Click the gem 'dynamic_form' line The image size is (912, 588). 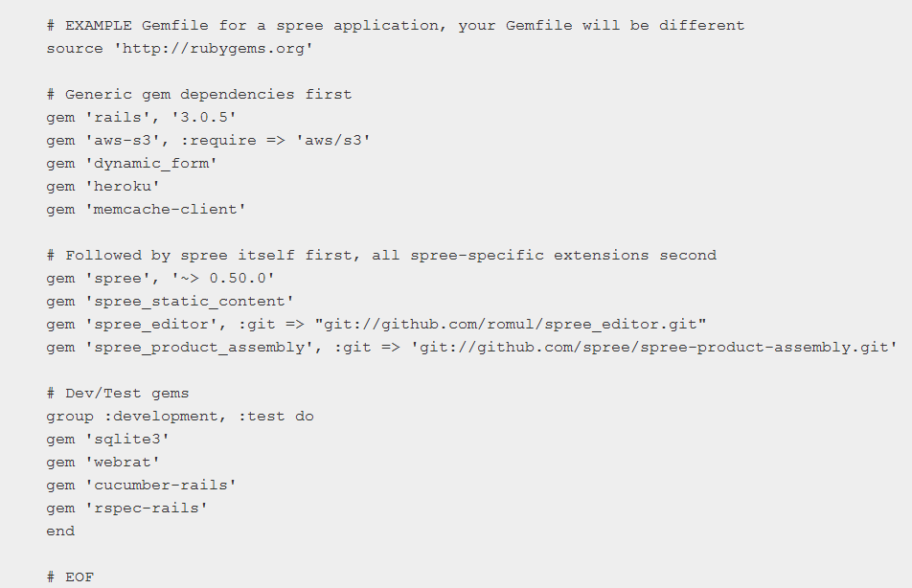click(131, 164)
